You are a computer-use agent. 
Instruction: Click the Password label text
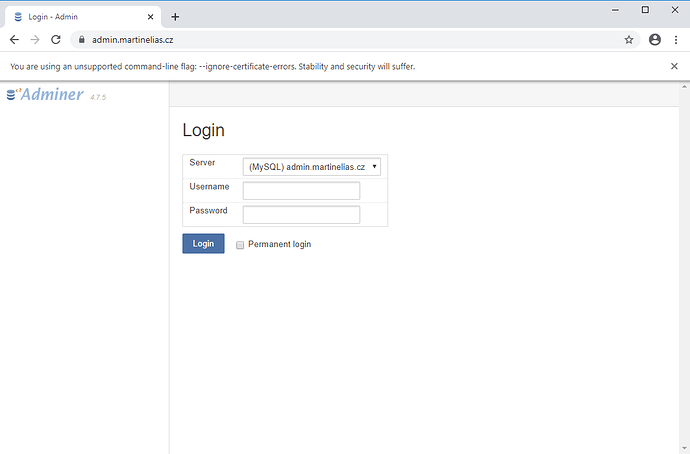point(209,210)
